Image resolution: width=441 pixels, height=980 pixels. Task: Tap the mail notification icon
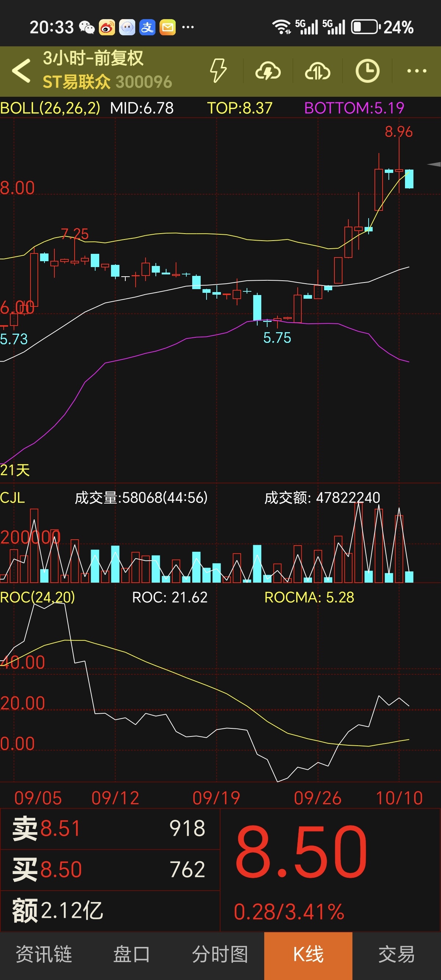click(167, 27)
